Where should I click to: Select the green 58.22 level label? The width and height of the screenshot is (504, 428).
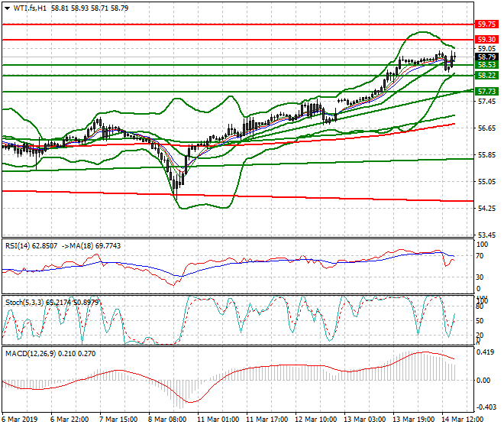[x=486, y=76]
